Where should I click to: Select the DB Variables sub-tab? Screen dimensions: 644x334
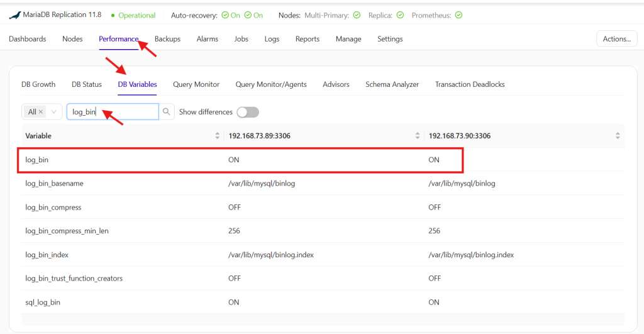click(x=137, y=84)
